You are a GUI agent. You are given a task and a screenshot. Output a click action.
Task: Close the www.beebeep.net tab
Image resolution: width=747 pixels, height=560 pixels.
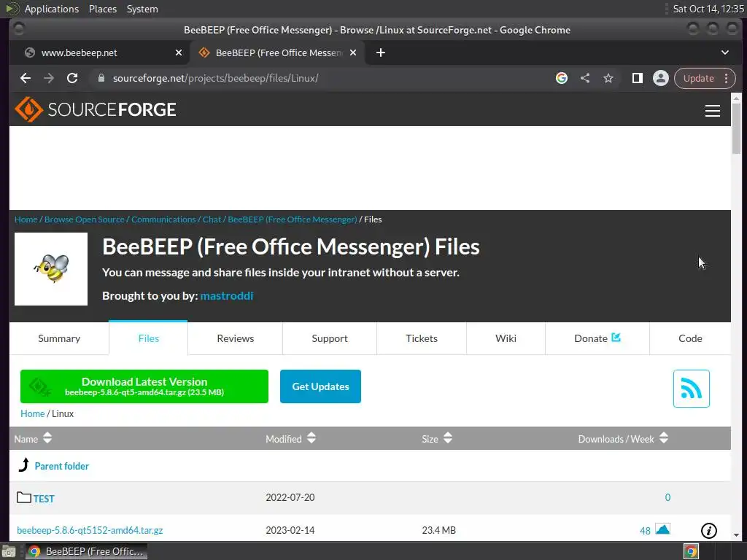click(179, 52)
